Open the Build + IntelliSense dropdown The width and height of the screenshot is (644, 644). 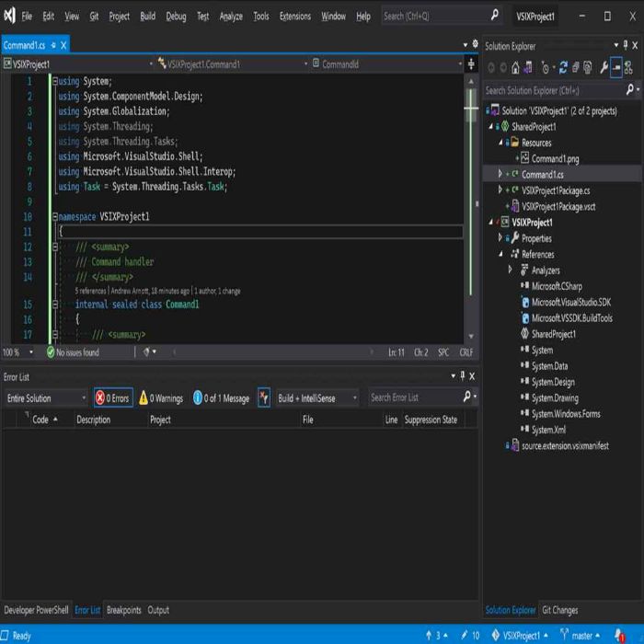click(x=317, y=397)
